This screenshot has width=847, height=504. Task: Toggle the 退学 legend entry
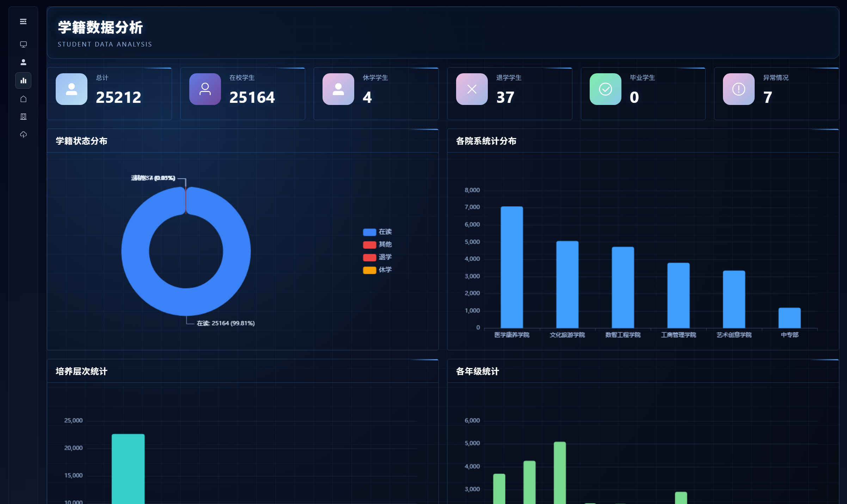378,257
